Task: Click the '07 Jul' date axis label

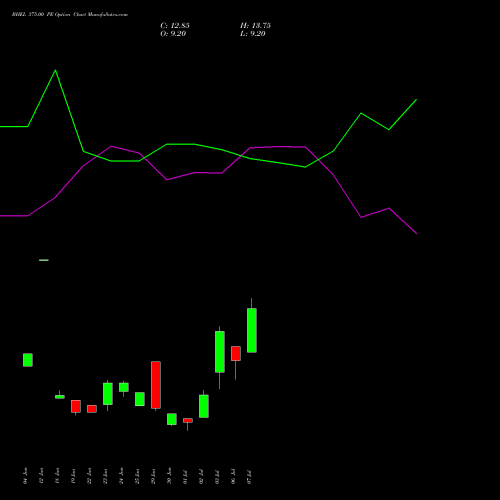Action: (249, 476)
